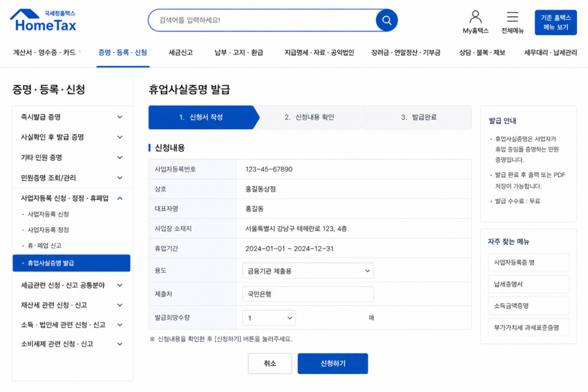Open 사업자등록증 명 quick menu
588x392 pixels.
click(528, 262)
